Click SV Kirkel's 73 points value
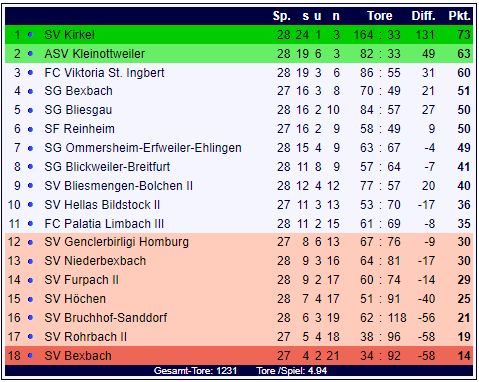The height and width of the screenshot is (382, 479). point(464,35)
